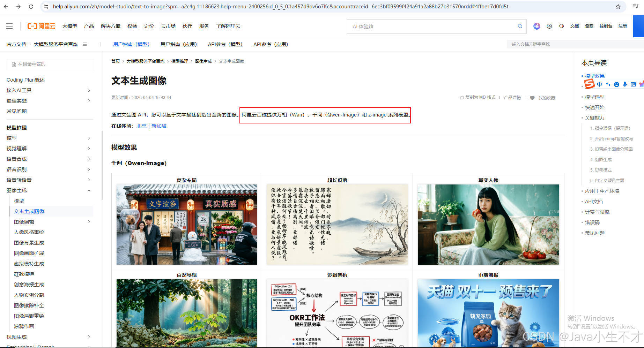The height and width of the screenshot is (348, 644).
Task: Open the 复杂布局 sample image
Action: [187, 225]
